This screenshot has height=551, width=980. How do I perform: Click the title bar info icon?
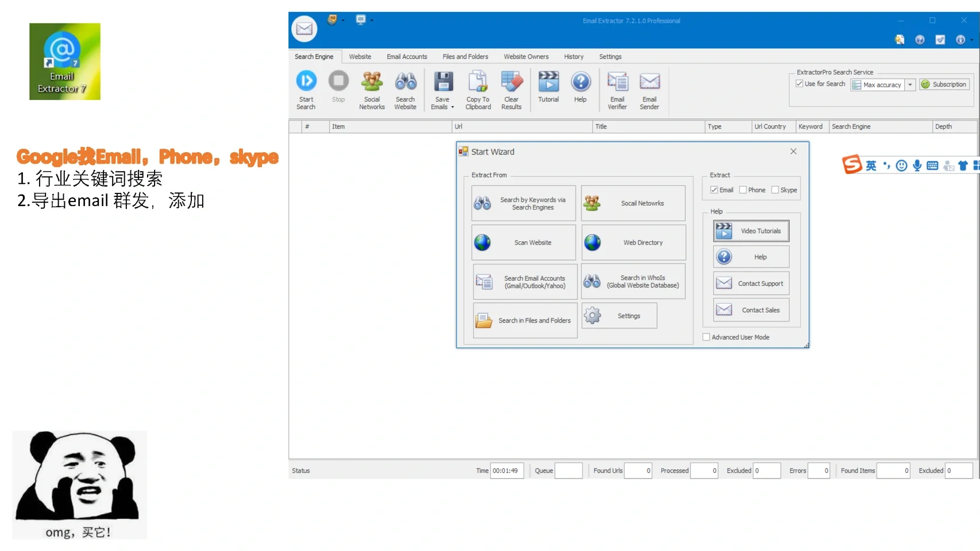click(x=960, y=40)
